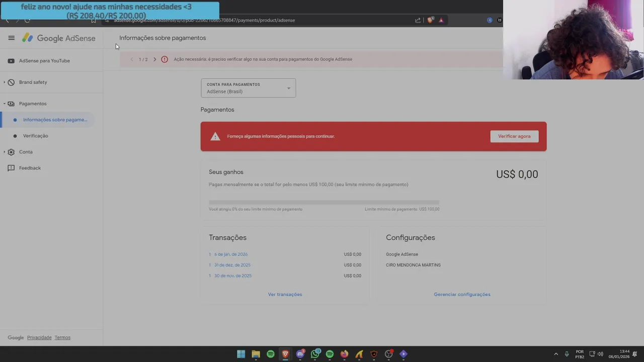The height and width of the screenshot is (362, 644).
Task: Reload the page with the refresh button
Action: tap(27, 20)
